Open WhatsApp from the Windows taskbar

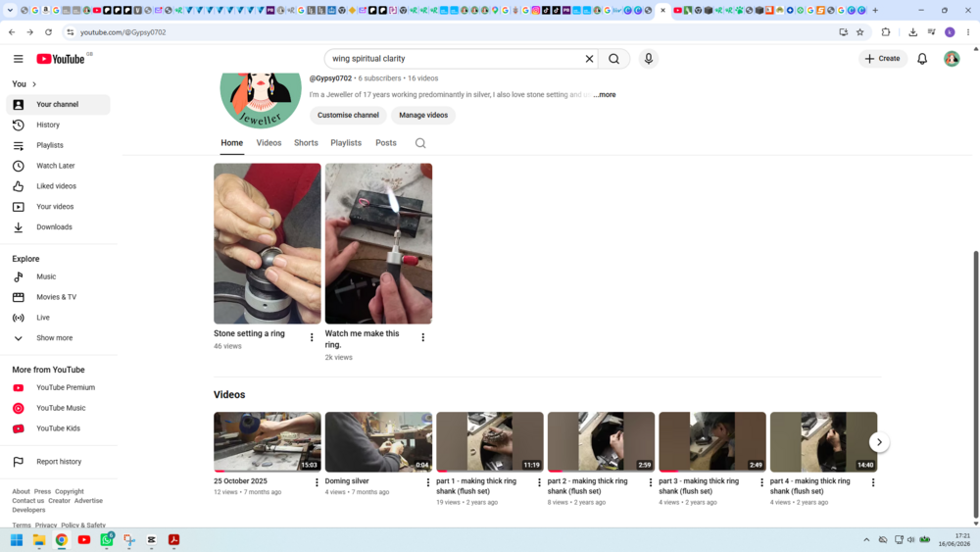107,539
